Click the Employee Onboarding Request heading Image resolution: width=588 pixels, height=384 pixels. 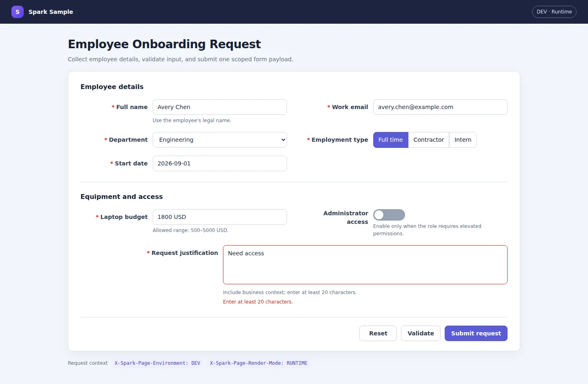[x=164, y=44]
